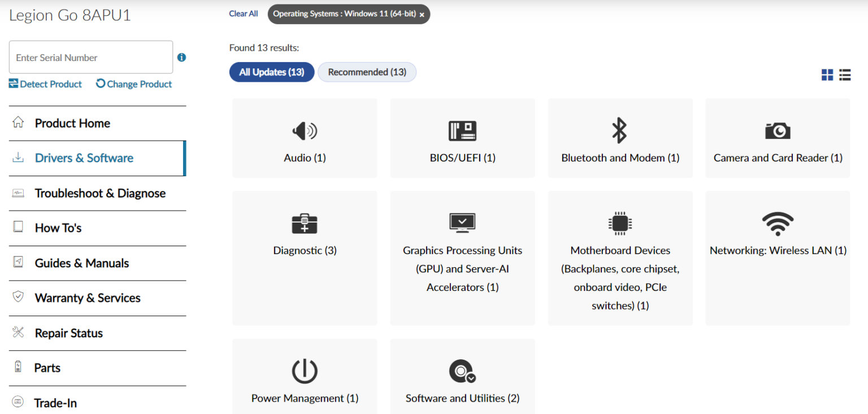Open Bluetooth and Modem downloads
The image size is (868, 414).
[619, 138]
